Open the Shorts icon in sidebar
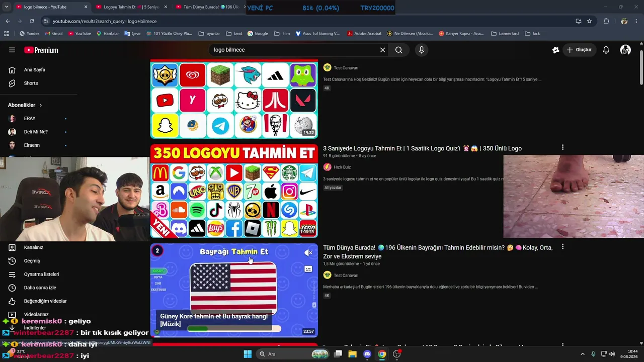644x362 pixels. [x=12, y=83]
